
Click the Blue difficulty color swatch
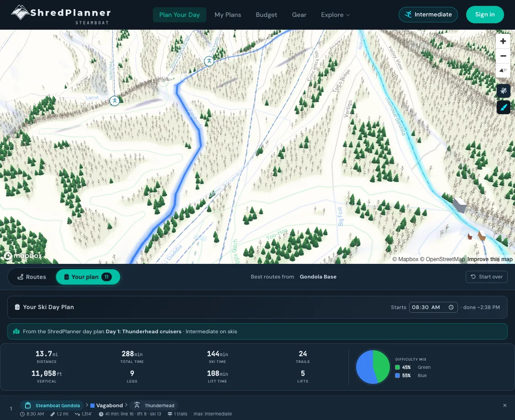pos(397,376)
